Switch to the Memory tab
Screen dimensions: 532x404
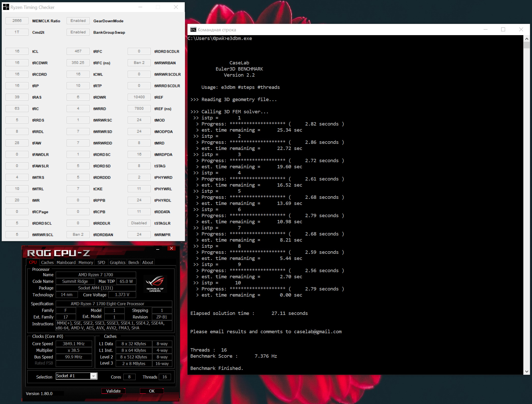(x=86, y=262)
